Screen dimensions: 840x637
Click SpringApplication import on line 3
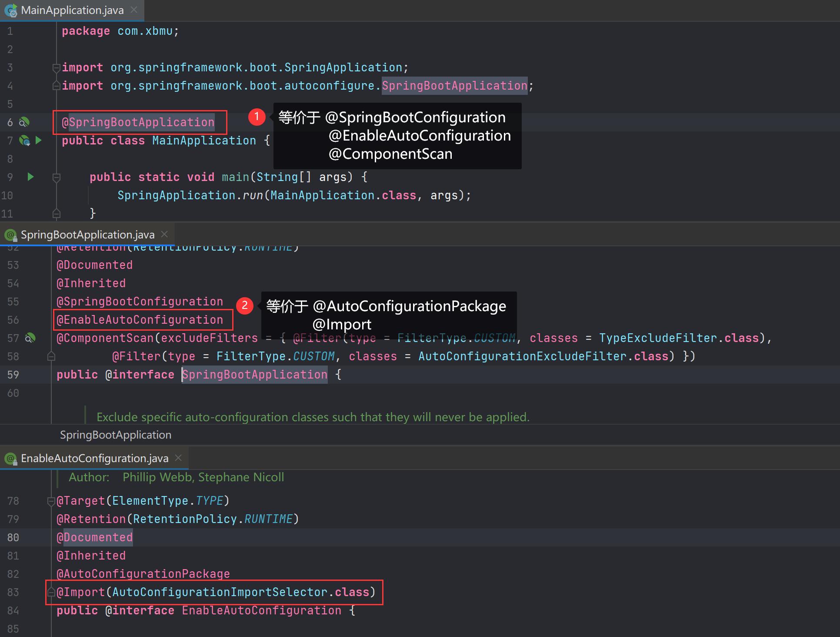[343, 67]
